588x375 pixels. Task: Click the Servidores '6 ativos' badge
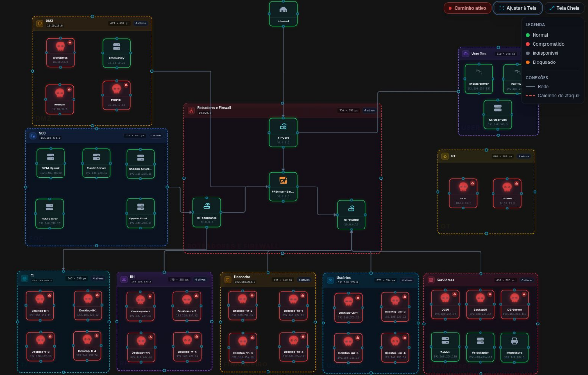click(x=526, y=280)
